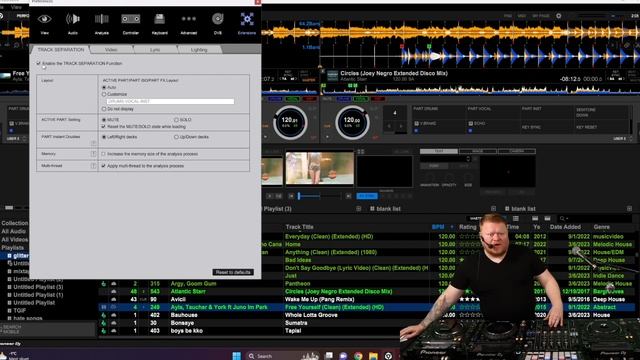This screenshot has height=360, width=640.
Task: Select the TEXT video effect tab
Action: pyautogui.click(x=439, y=151)
